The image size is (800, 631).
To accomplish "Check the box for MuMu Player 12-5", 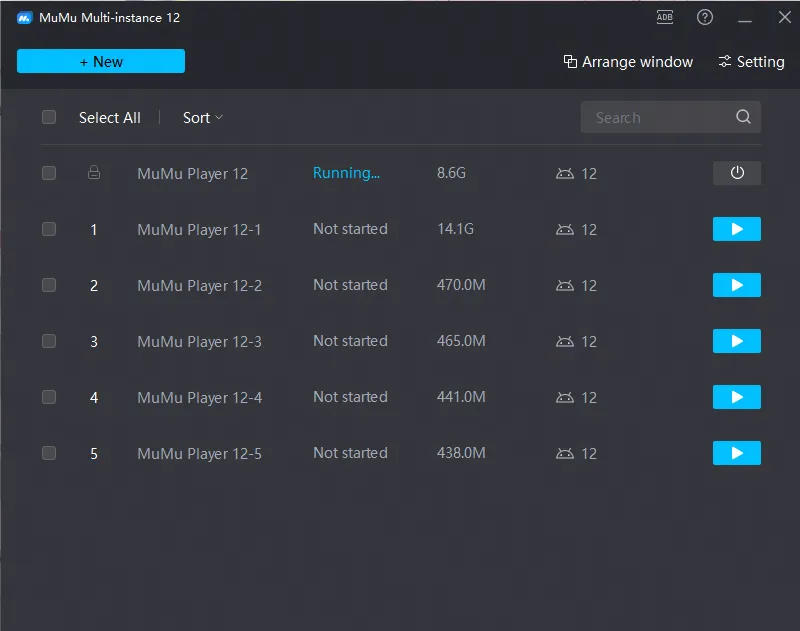I will 49,453.
